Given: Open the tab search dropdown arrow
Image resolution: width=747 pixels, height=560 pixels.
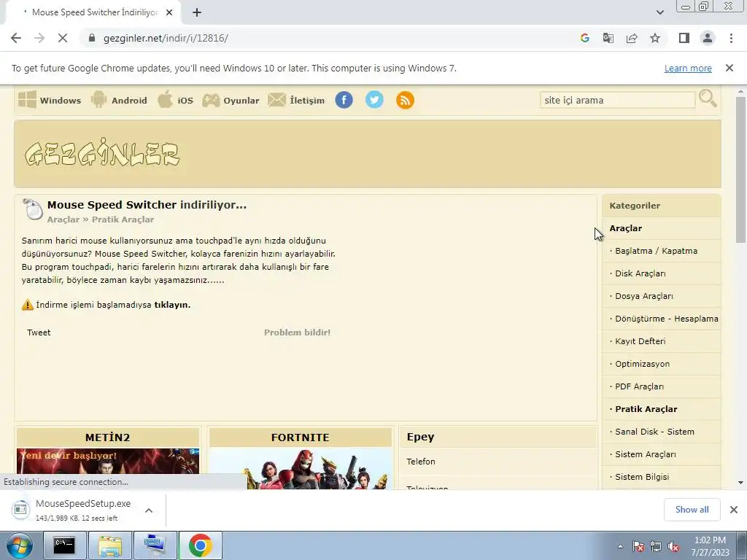Looking at the screenshot, I should pyautogui.click(x=659, y=12).
